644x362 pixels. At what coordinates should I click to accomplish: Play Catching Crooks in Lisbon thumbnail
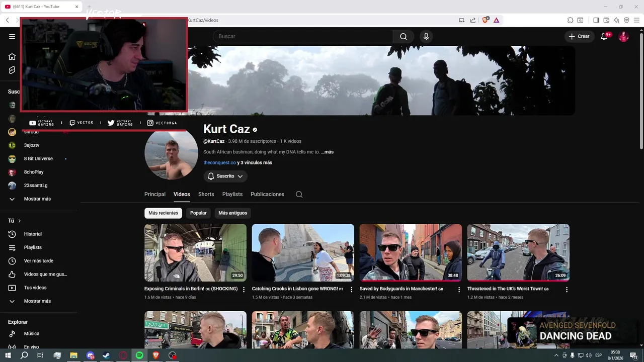click(303, 252)
